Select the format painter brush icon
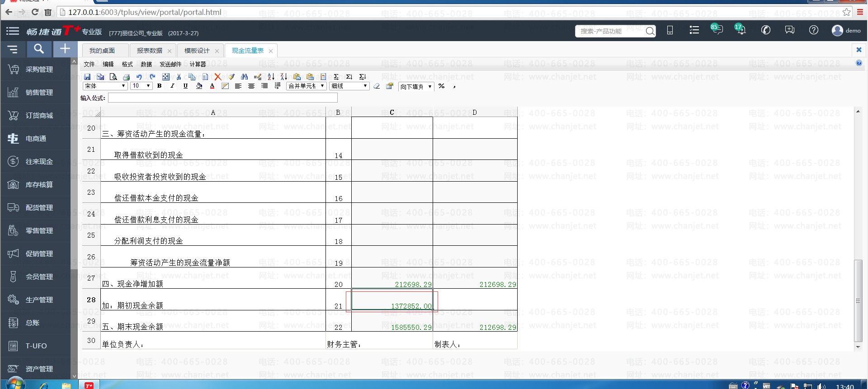The image size is (868, 389). (231, 77)
